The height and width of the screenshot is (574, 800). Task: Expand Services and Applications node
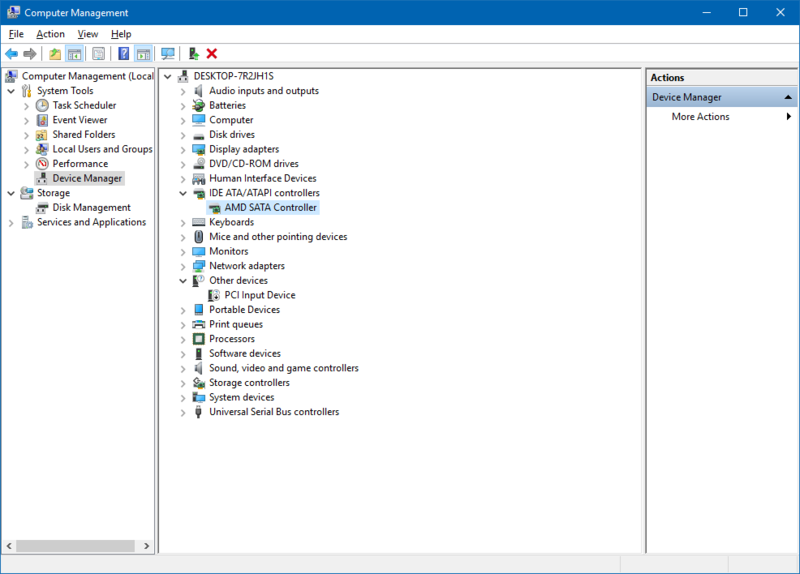coord(11,223)
